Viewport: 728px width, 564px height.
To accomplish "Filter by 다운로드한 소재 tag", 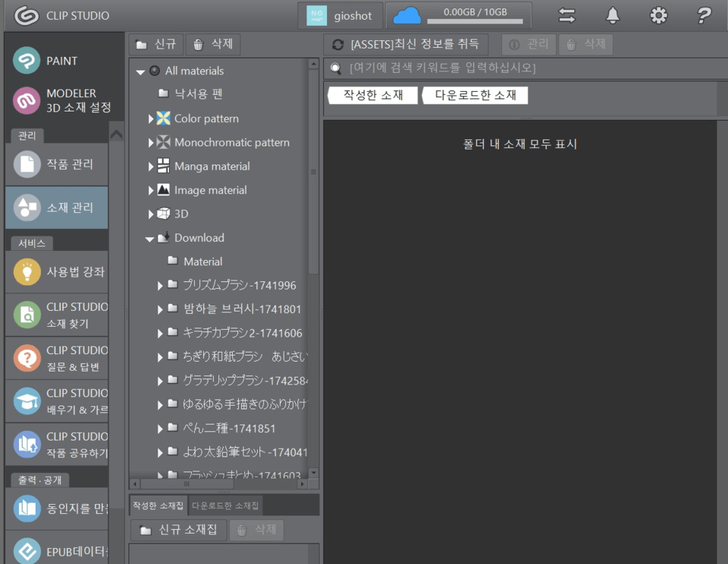I will 475,96.
